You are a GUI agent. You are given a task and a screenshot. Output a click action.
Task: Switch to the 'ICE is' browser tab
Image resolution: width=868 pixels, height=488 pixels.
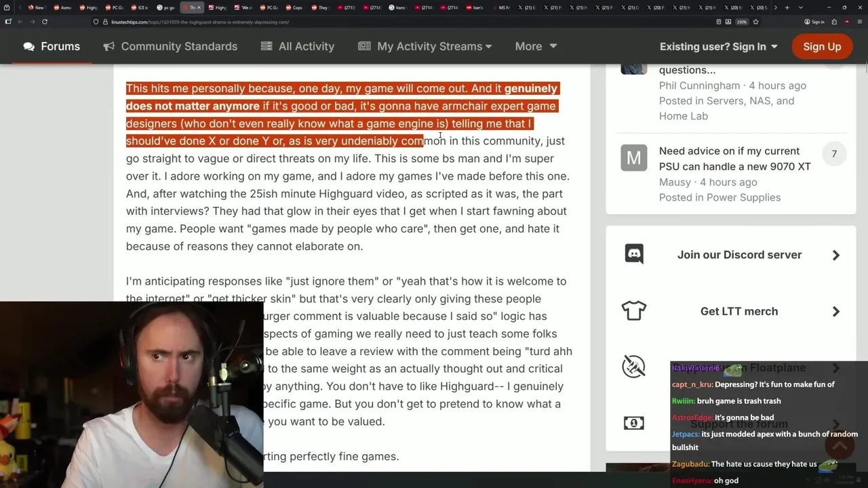[140, 7]
